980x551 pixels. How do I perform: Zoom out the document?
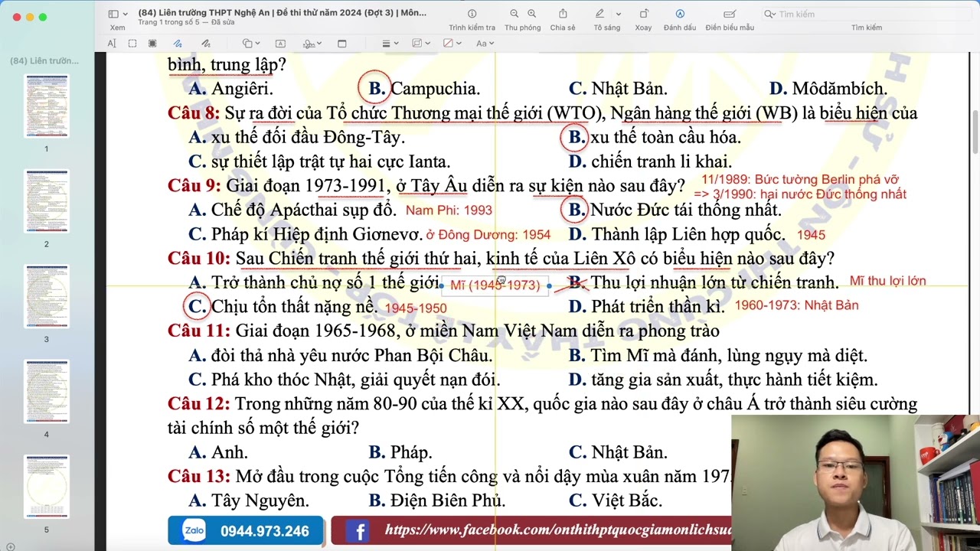[514, 14]
